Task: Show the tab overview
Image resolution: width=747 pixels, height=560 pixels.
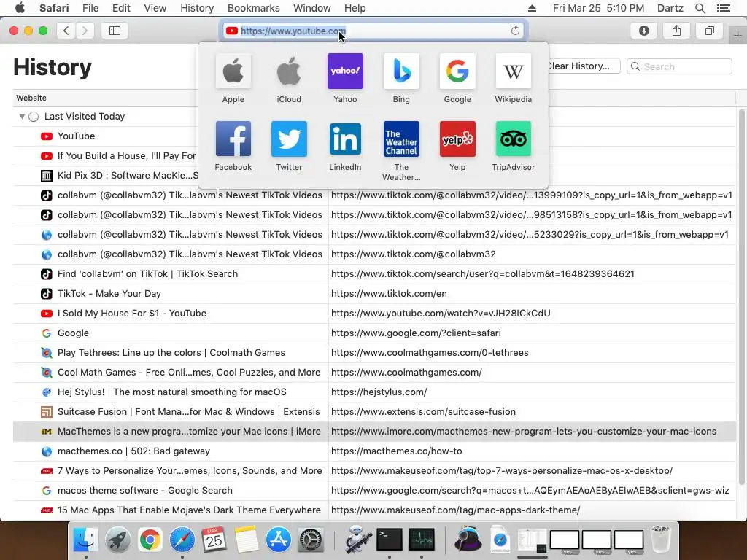Action: 709,31
